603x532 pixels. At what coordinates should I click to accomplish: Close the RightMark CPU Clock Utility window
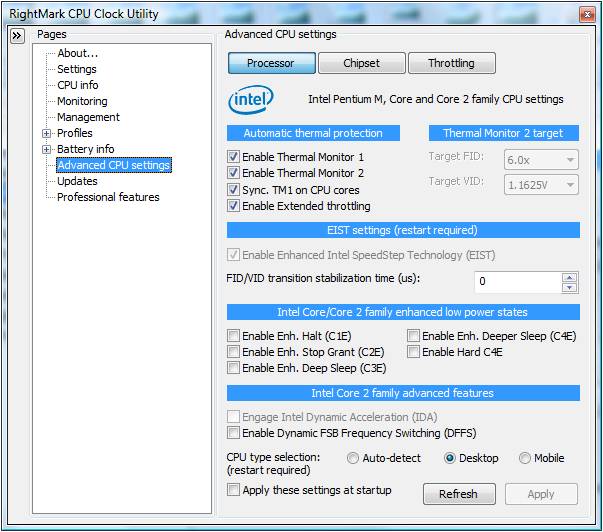click(x=587, y=15)
